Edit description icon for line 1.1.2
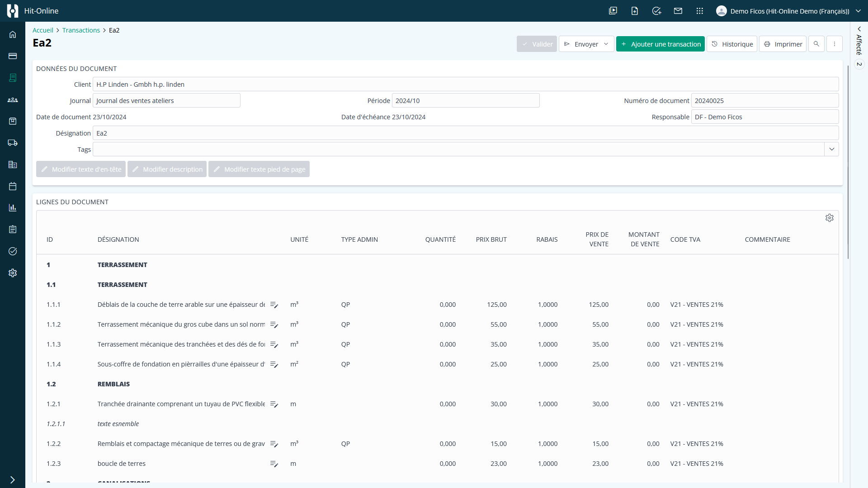868x488 pixels. click(x=274, y=324)
